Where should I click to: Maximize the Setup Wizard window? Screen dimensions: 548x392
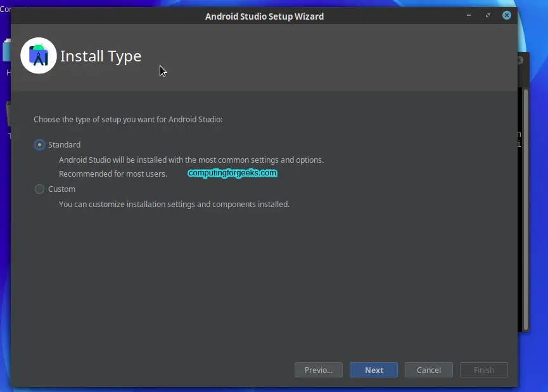tap(488, 15)
